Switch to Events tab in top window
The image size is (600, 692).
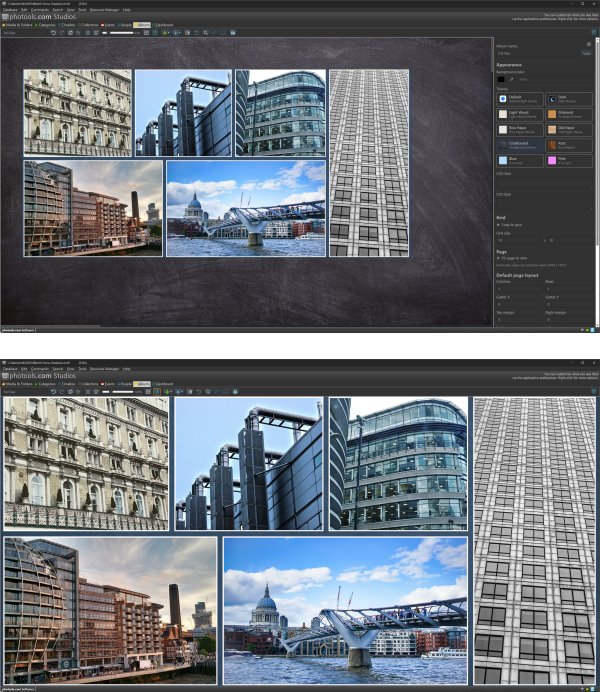108,25
